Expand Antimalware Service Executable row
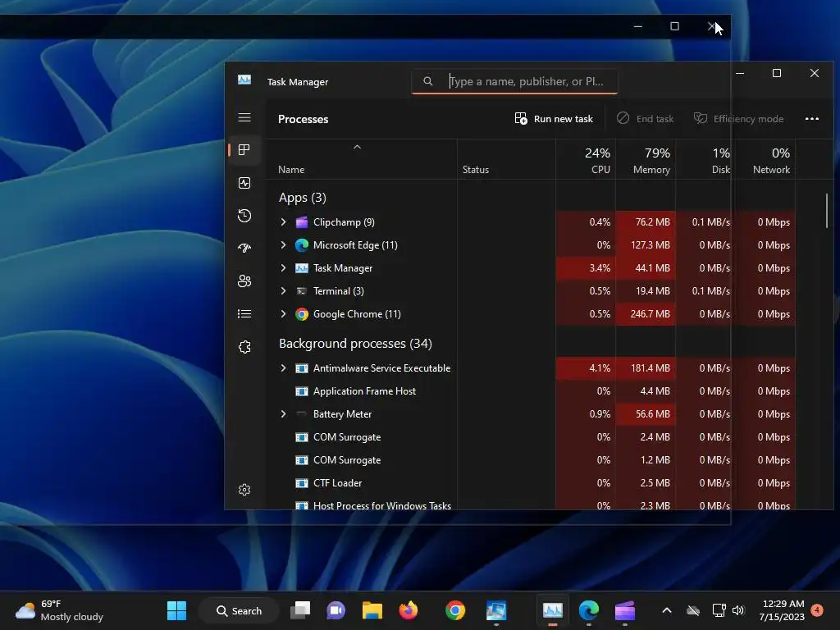The width and height of the screenshot is (840, 630). coord(283,368)
